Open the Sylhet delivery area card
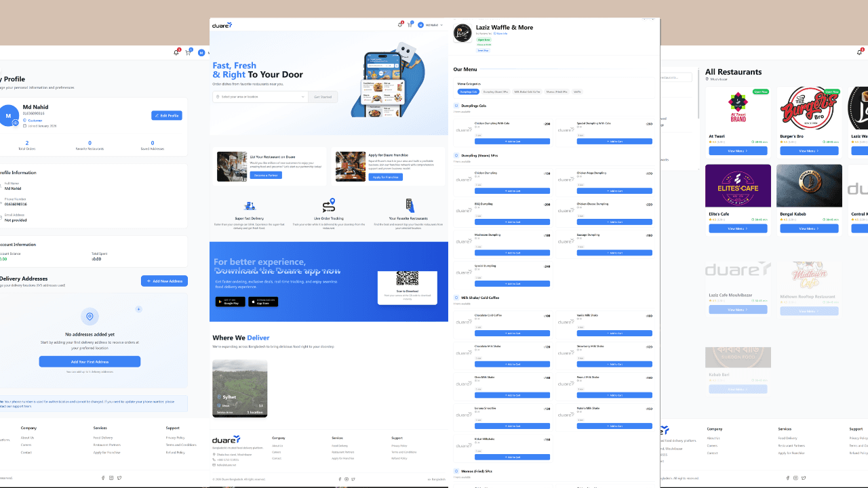Image resolution: width=868 pixels, height=488 pixels. coord(239,388)
